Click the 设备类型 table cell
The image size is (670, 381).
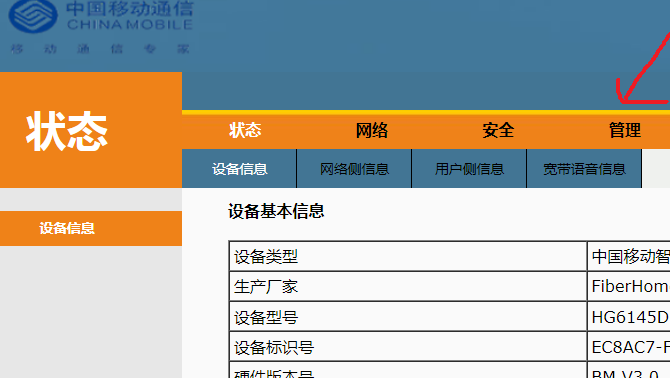(x=408, y=256)
